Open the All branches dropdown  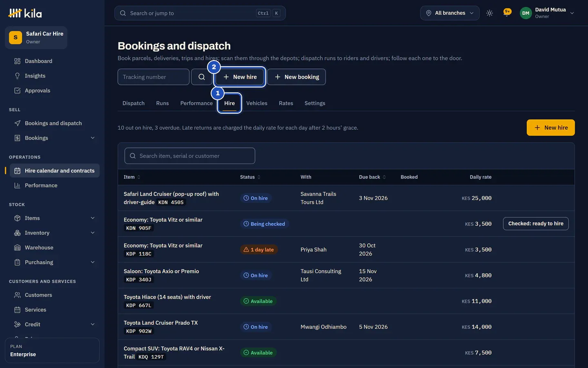click(x=450, y=13)
